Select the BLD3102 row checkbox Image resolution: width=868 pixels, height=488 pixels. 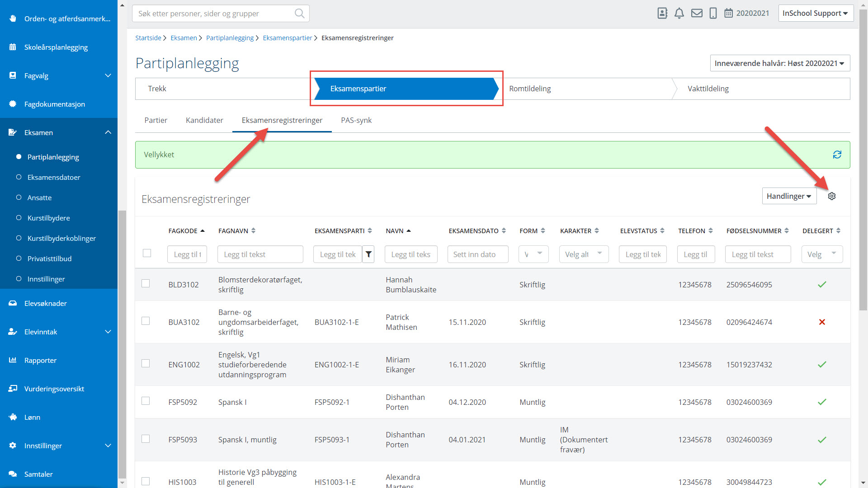tap(146, 283)
